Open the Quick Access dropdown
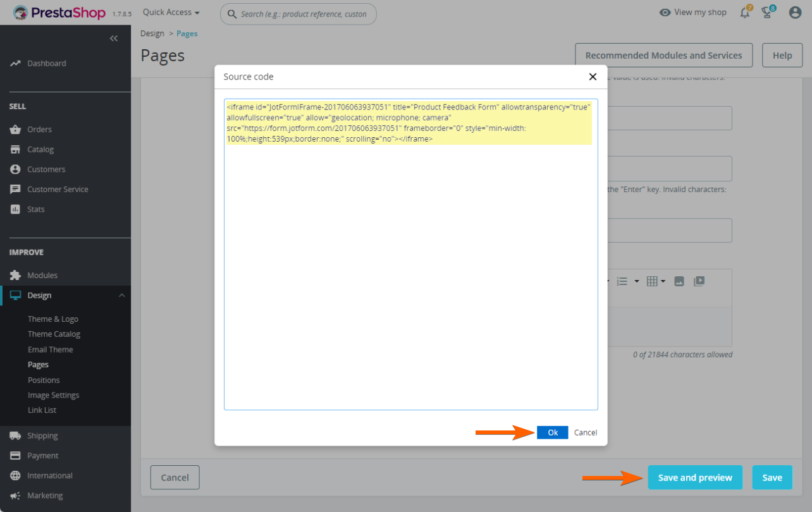Screen dimensions: 812x512 tap(169, 12)
